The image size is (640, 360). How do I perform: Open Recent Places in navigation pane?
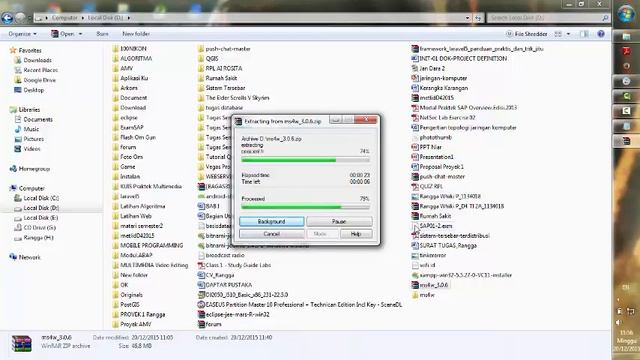point(36,70)
